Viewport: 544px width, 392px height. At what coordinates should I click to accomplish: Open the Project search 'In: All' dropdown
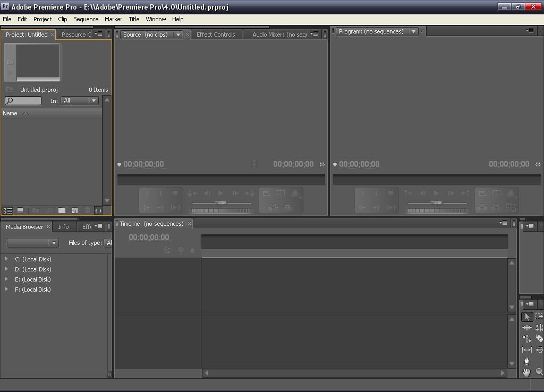coord(80,100)
